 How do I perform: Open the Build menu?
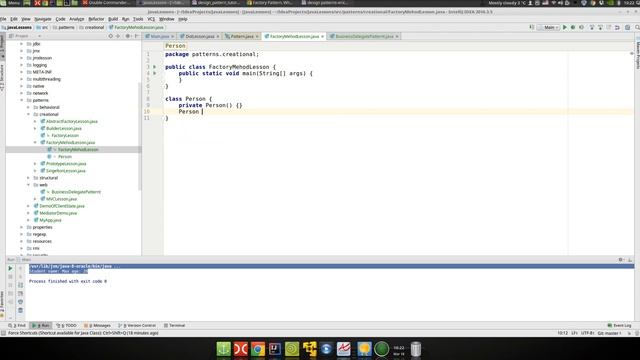(113, 19)
